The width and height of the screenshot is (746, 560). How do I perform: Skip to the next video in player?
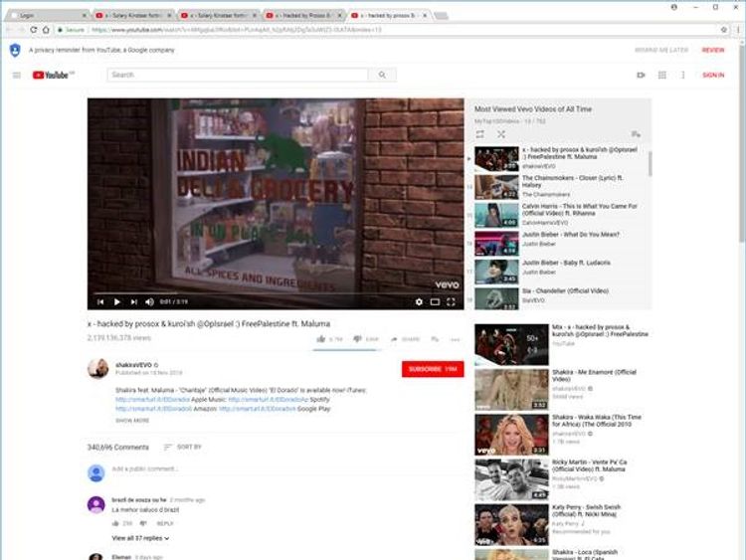coord(133,301)
